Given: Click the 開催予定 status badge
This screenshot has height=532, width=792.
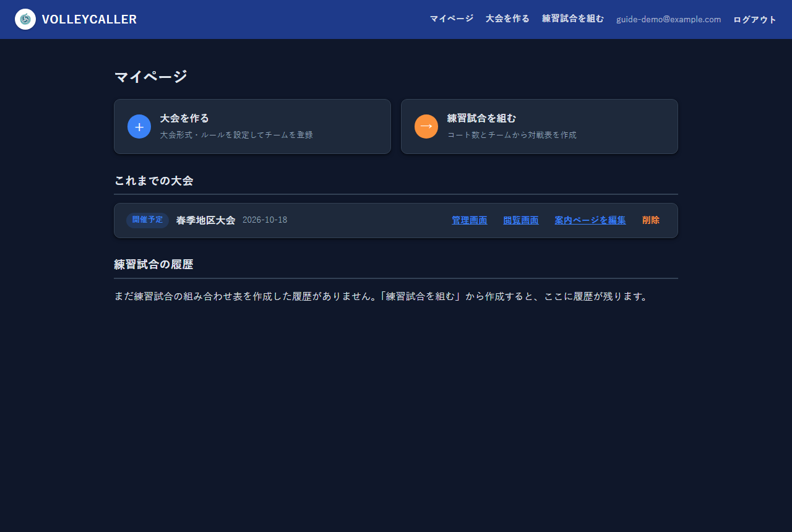Looking at the screenshot, I should click(x=147, y=220).
